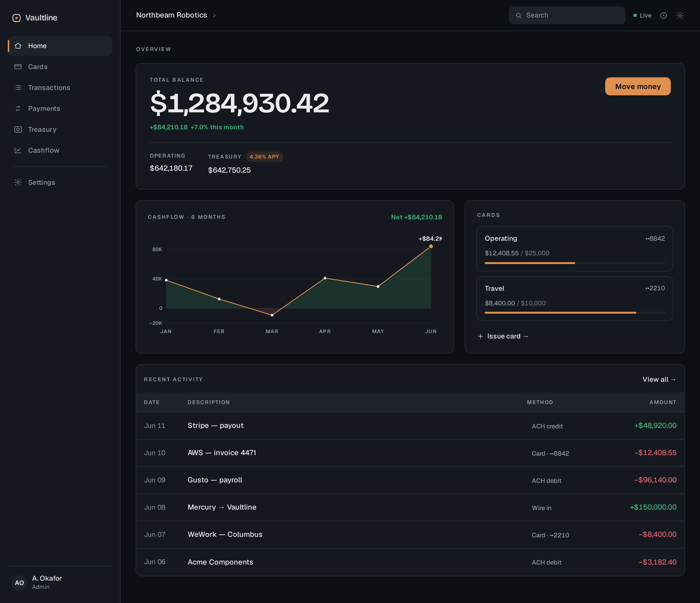Click the MAR low point on chart
The height and width of the screenshot is (603, 700).
[x=272, y=315]
